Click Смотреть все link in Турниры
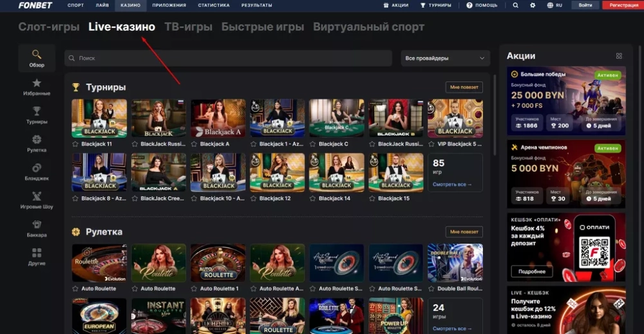The height and width of the screenshot is (334, 644). tap(452, 184)
